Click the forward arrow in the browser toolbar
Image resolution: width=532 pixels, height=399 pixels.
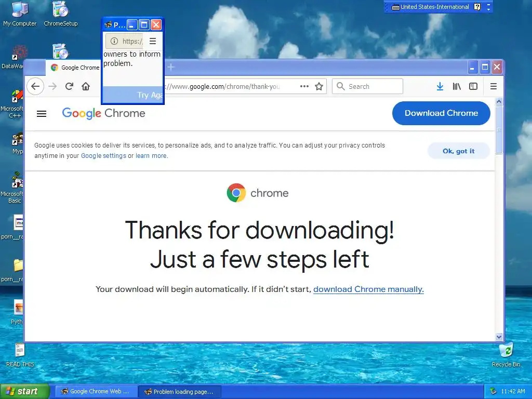[52, 86]
